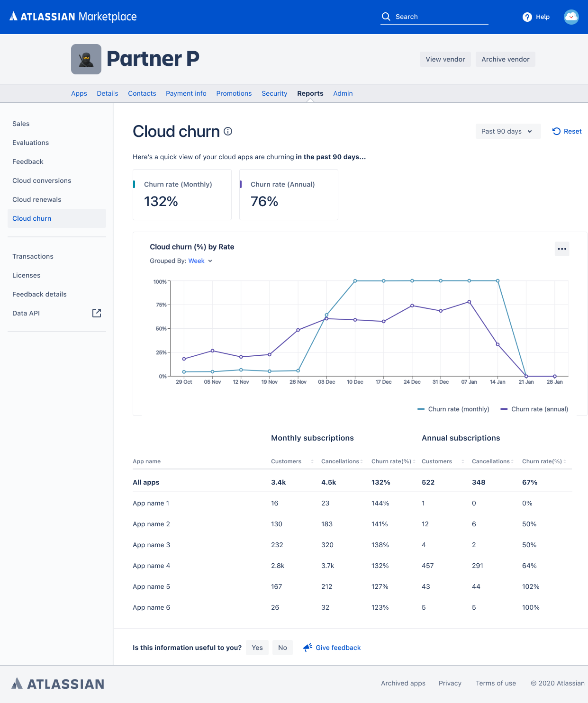The width and height of the screenshot is (588, 703).
Task: Open Transactions in the sidebar
Action: coord(33,256)
